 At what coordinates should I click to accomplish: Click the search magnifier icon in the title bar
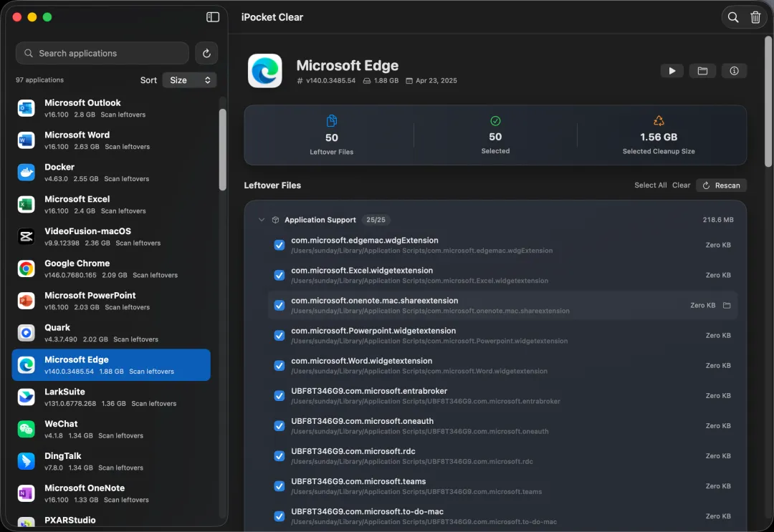(733, 17)
